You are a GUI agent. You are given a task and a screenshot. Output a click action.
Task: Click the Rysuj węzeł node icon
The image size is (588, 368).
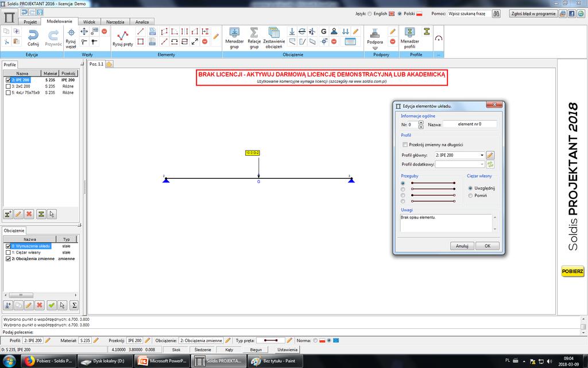[71, 32]
